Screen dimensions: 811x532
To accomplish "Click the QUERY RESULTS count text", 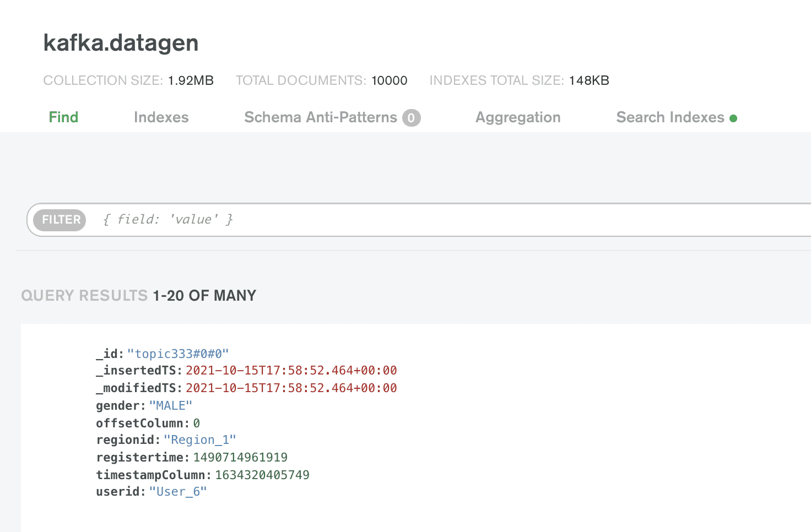I will [204, 295].
